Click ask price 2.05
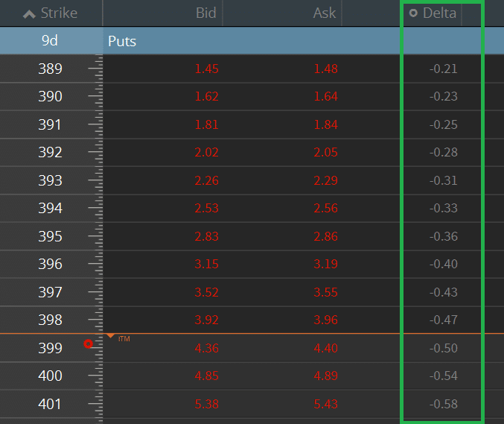The image size is (504, 424). (325, 153)
